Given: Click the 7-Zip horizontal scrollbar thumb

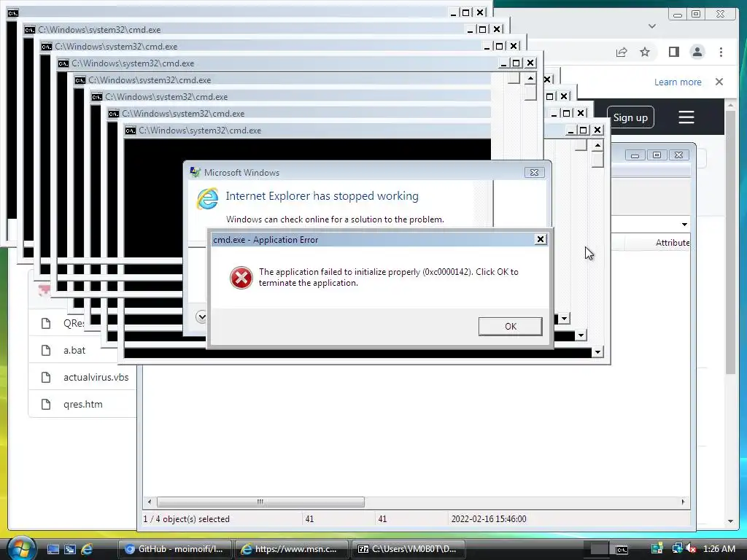Looking at the screenshot, I should coord(260,502).
